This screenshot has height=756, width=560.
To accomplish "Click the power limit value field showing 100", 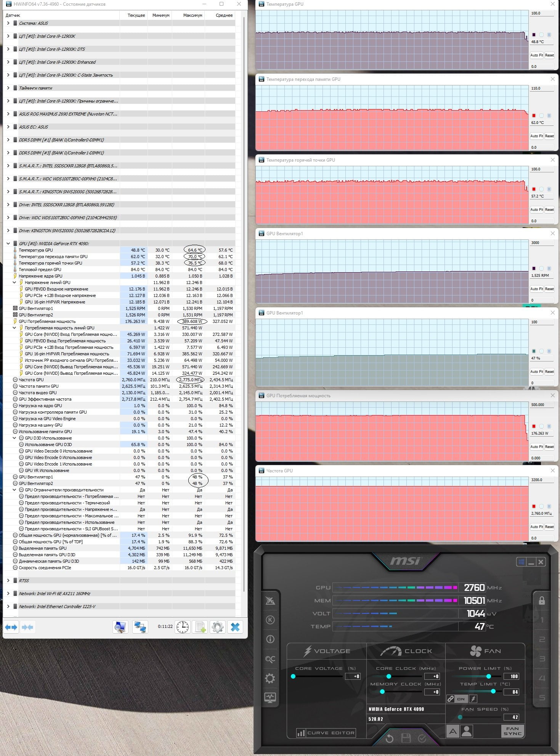I will [512, 676].
